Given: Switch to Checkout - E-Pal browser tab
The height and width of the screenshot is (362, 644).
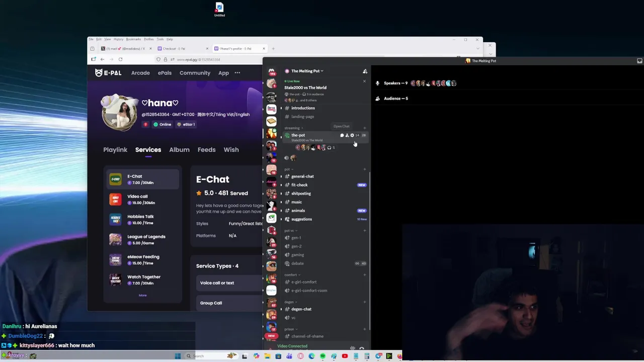Looking at the screenshot, I should click(183, 49).
